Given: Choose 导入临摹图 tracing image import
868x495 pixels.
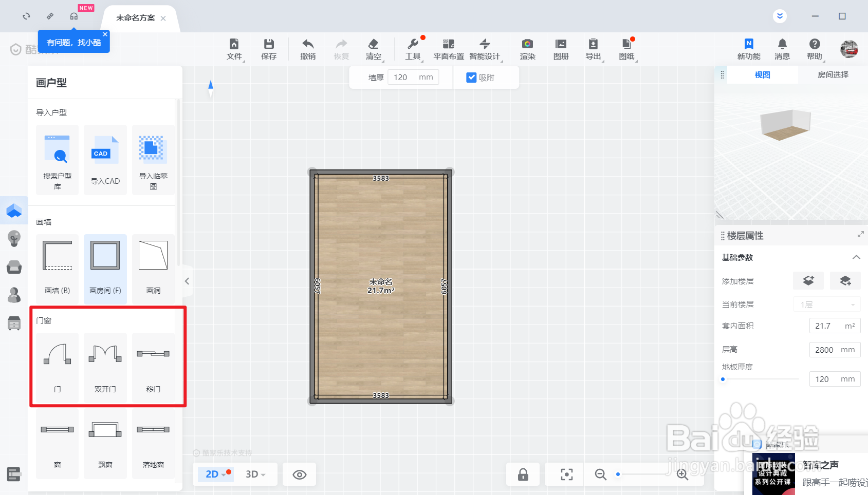Looking at the screenshot, I should pos(153,160).
